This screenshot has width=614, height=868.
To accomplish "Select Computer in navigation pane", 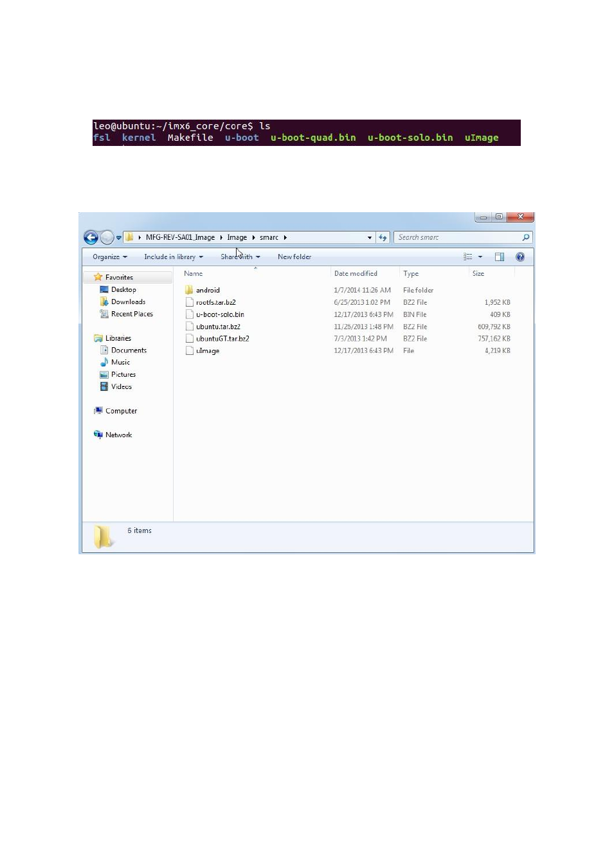I will (x=121, y=411).
